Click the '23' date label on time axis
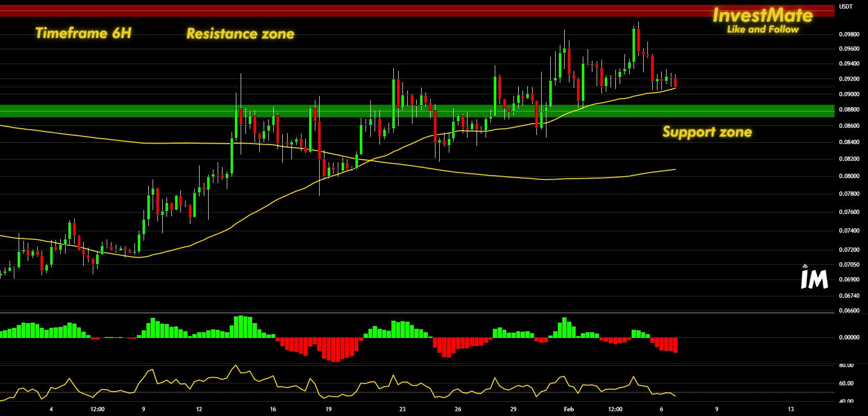This screenshot has width=868, height=416. 402,409
